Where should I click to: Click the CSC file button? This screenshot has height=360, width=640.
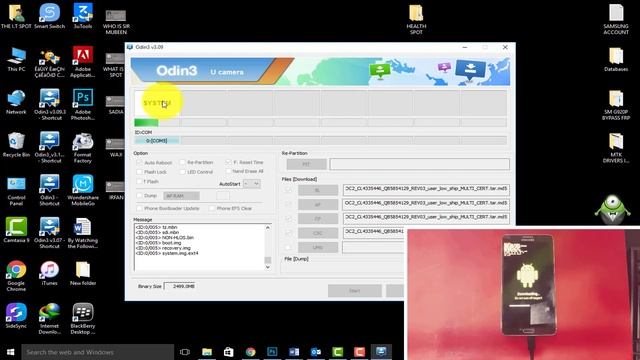pos(318,233)
